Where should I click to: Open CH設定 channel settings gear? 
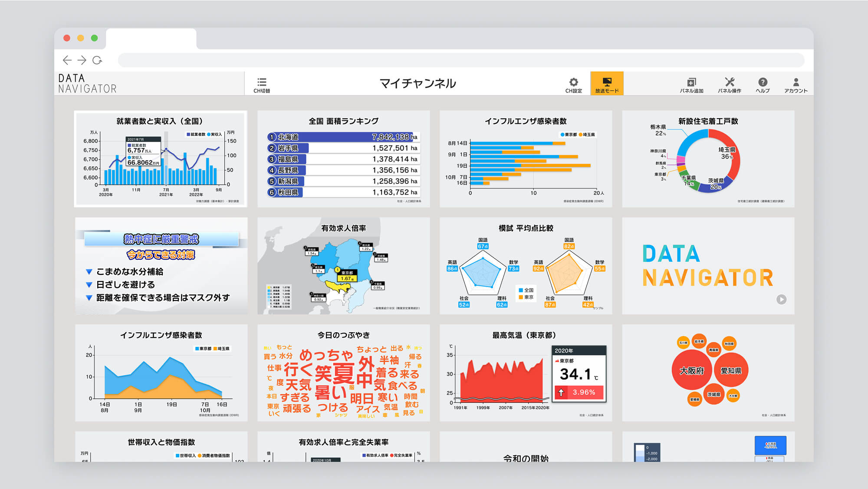(573, 85)
